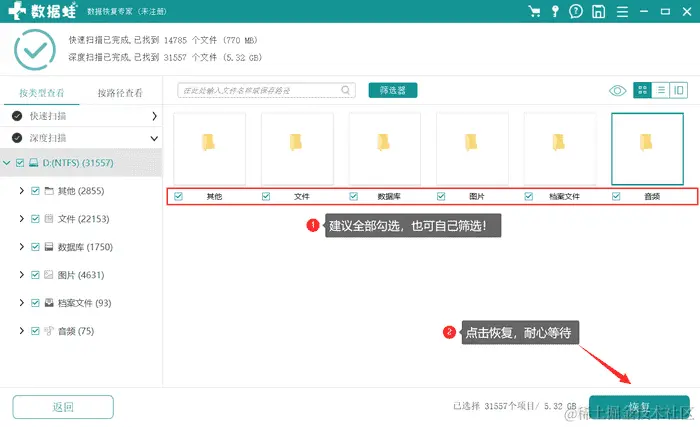Open the shopping cart icon in title bar
This screenshot has width=700, height=427.
(534, 11)
